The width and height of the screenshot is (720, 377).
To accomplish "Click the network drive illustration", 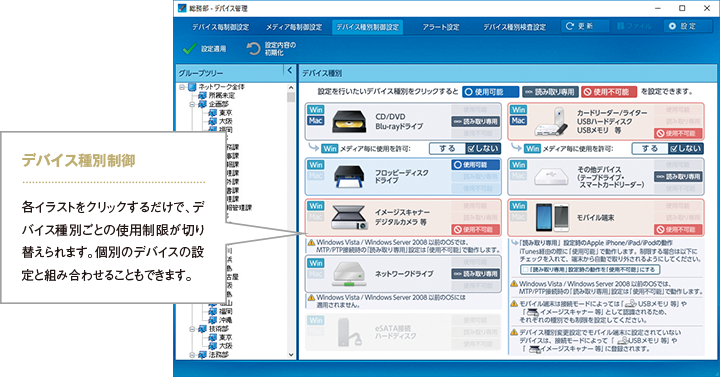I will tap(349, 274).
